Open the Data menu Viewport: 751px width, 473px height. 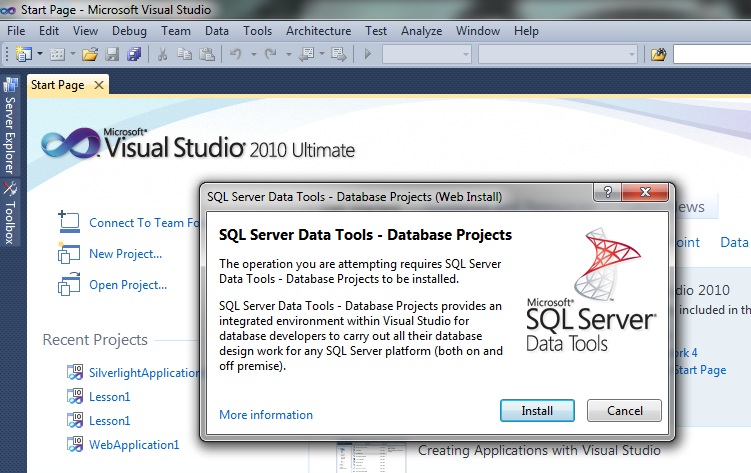click(x=216, y=31)
